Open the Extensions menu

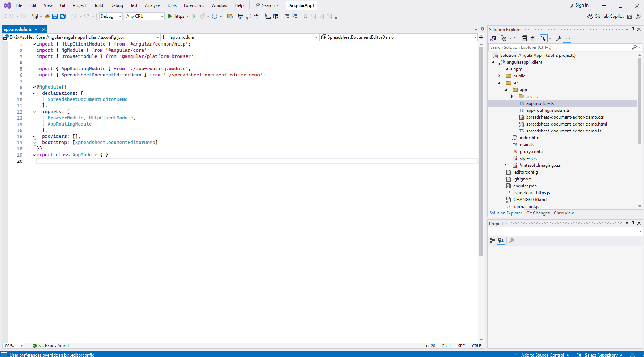point(194,5)
